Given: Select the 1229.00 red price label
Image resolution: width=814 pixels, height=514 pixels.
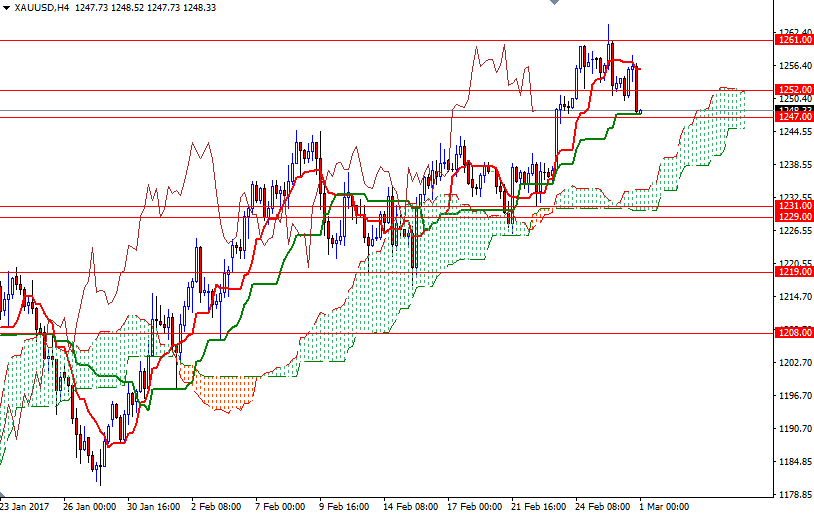Looking at the screenshot, I should coord(794,216).
